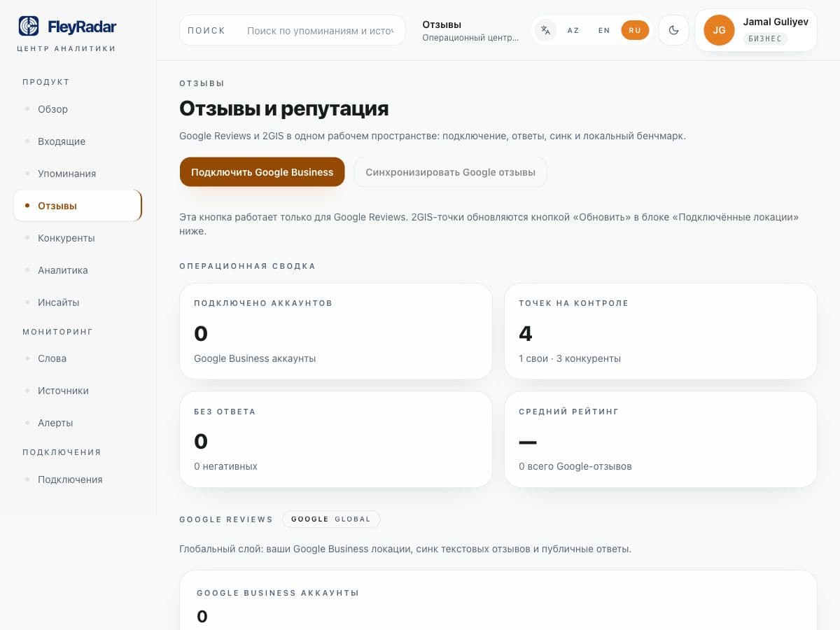Click the Отзывы header title

point(442,24)
